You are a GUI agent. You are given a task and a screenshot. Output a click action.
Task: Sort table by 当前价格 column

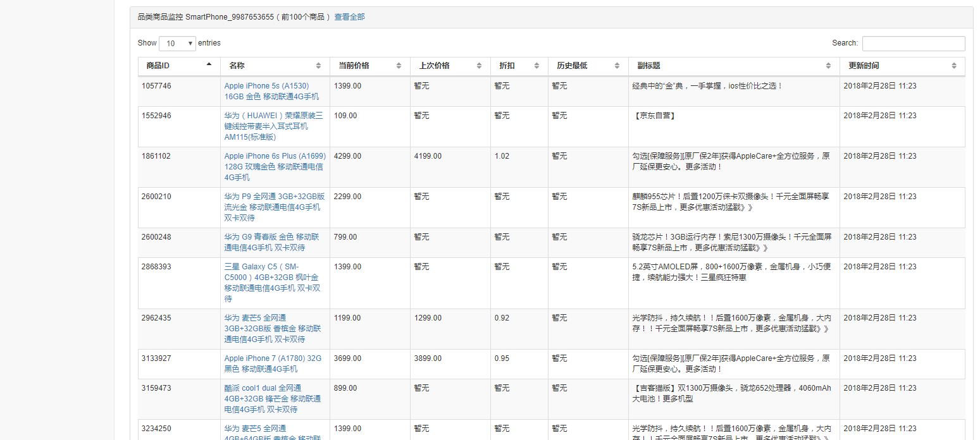(370, 66)
